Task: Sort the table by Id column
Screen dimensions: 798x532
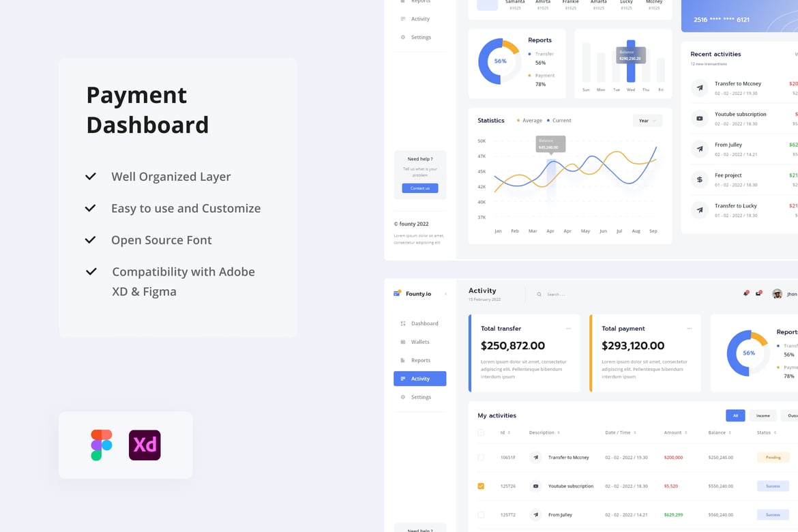Action: tap(505, 432)
